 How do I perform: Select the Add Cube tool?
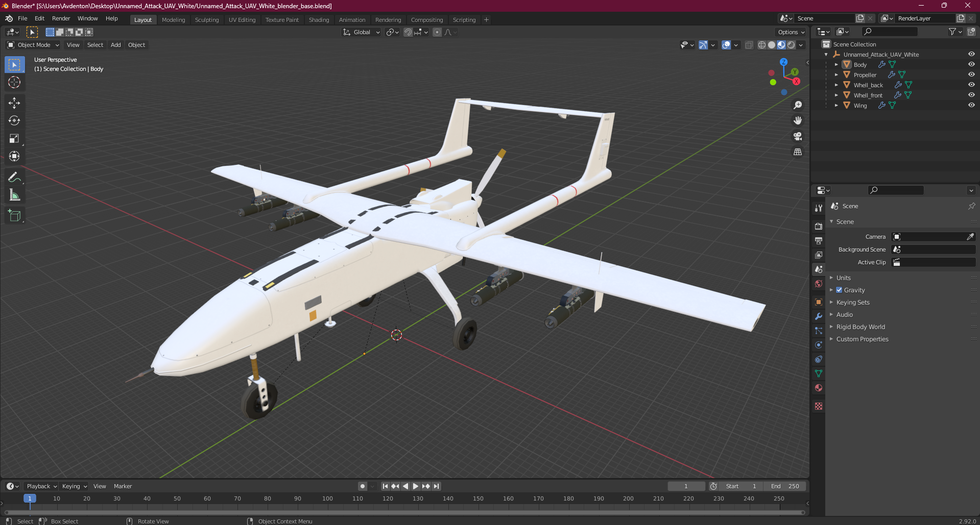click(x=14, y=215)
